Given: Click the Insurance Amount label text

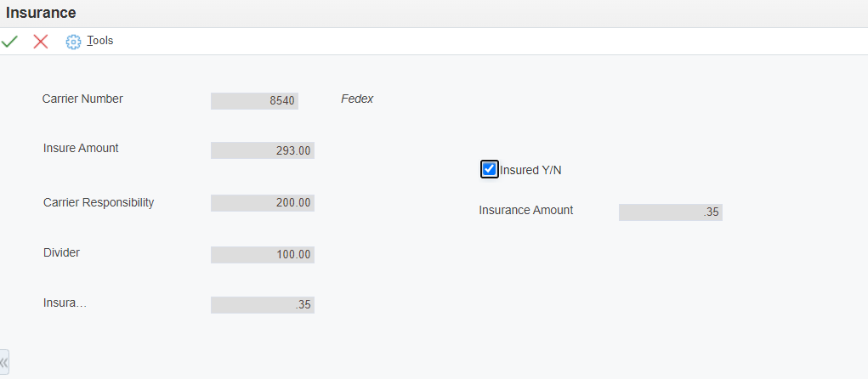Looking at the screenshot, I should click(x=526, y=210).
